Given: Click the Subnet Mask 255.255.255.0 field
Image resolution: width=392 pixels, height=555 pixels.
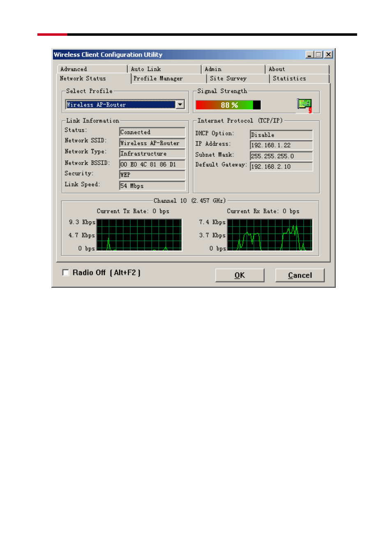Looking at the screenshot, I should pyautogui.click(x=281, y=156).
